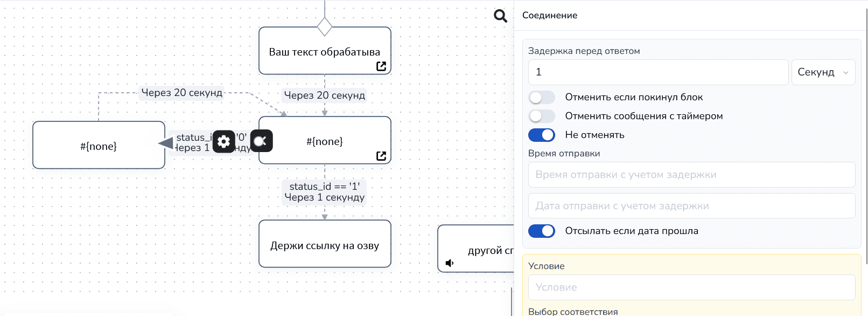Click the diamond connector above top block
Screen dimensions: 868x316
pyautogui.click(x=325, y=26)
